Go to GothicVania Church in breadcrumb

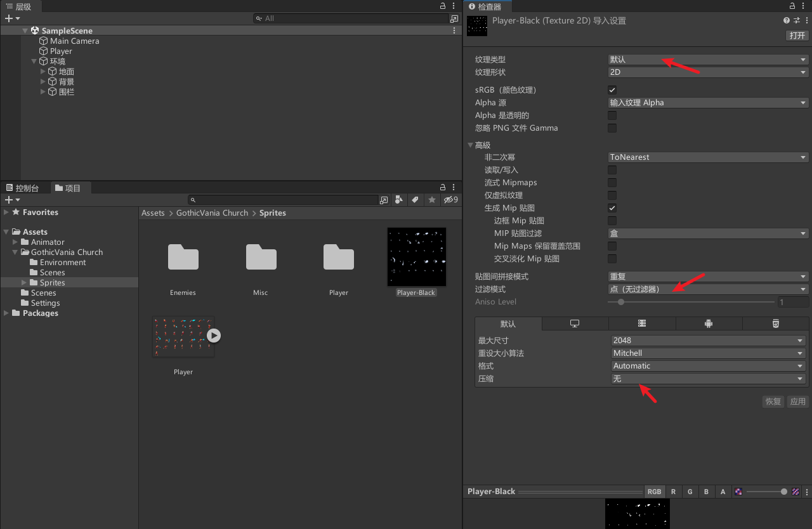tap(213, 213)
